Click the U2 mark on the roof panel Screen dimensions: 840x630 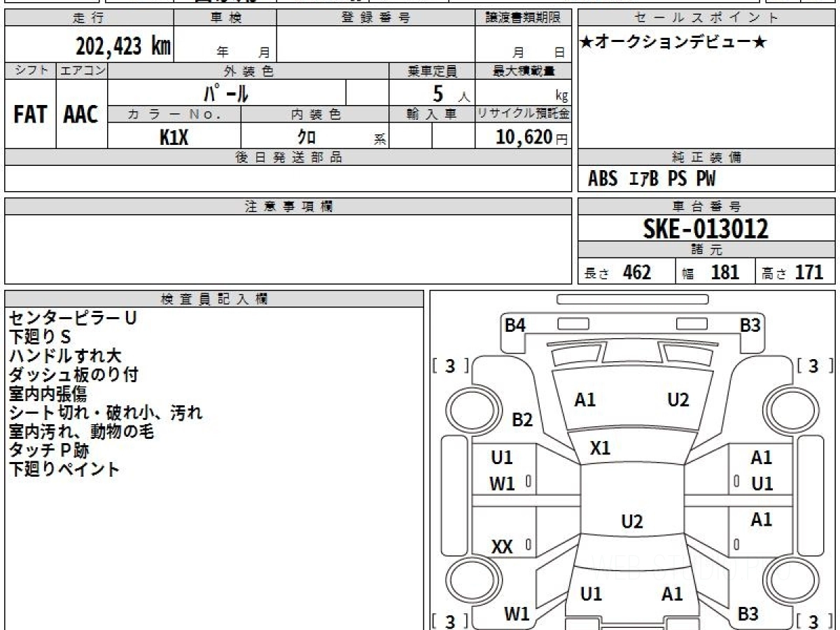pos(631,521)
